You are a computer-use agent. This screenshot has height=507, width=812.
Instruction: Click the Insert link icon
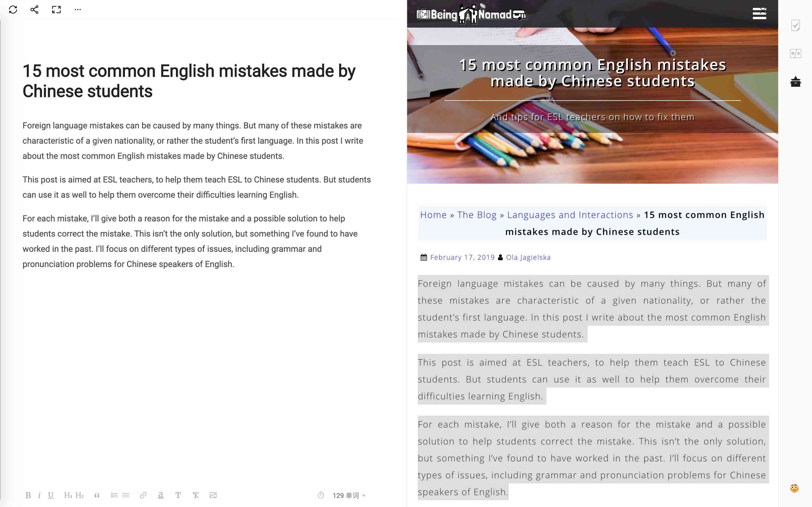click(x=143, y=496)
